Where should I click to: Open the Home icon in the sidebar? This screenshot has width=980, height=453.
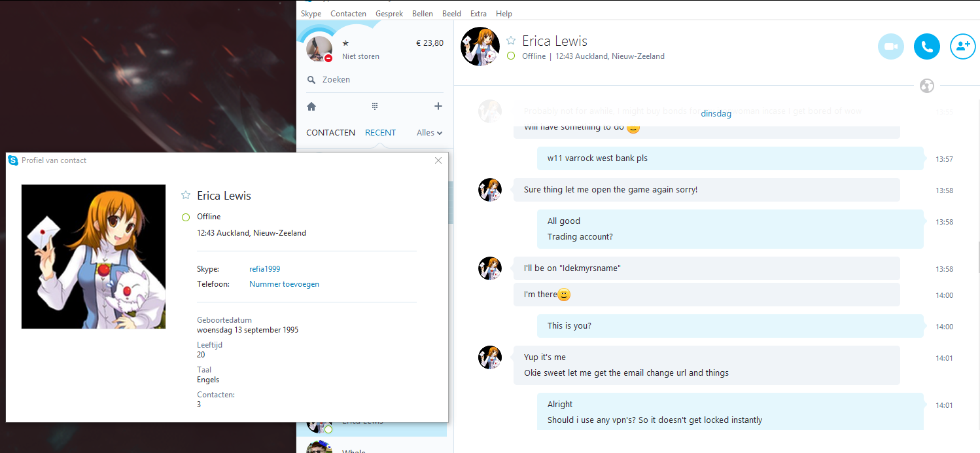(311, 106)
